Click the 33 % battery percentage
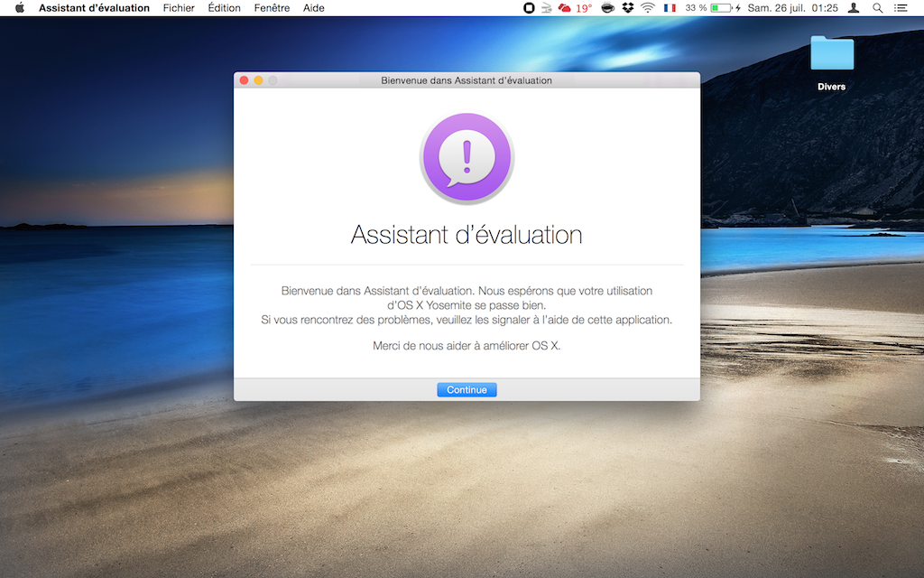 click(x=696, y=7)
